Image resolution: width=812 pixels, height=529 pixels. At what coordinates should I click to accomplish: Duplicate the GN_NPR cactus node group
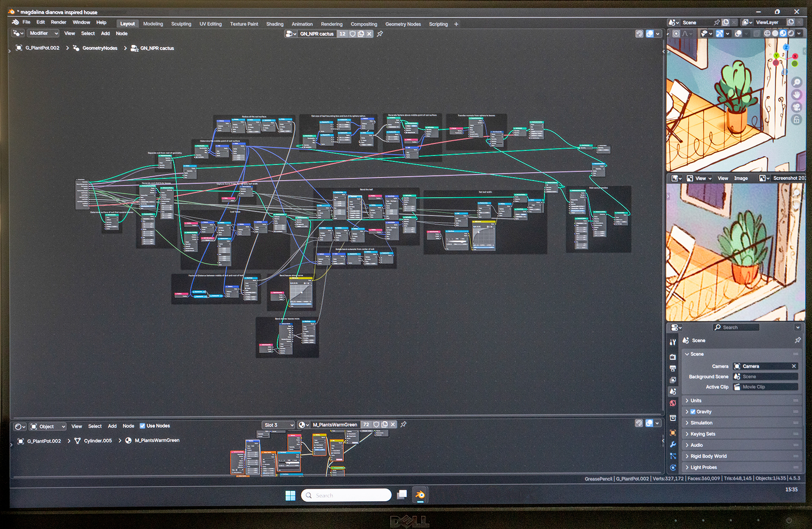[361, 34]
